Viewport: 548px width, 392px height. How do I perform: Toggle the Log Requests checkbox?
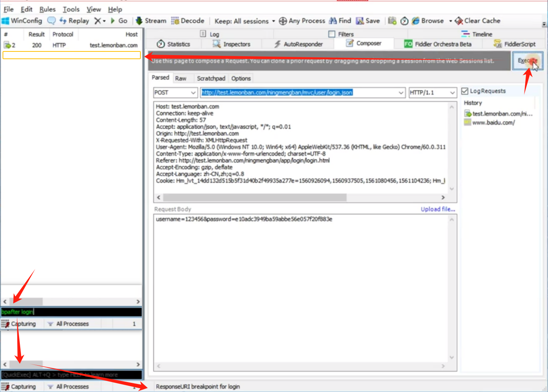tap(465, 91)
